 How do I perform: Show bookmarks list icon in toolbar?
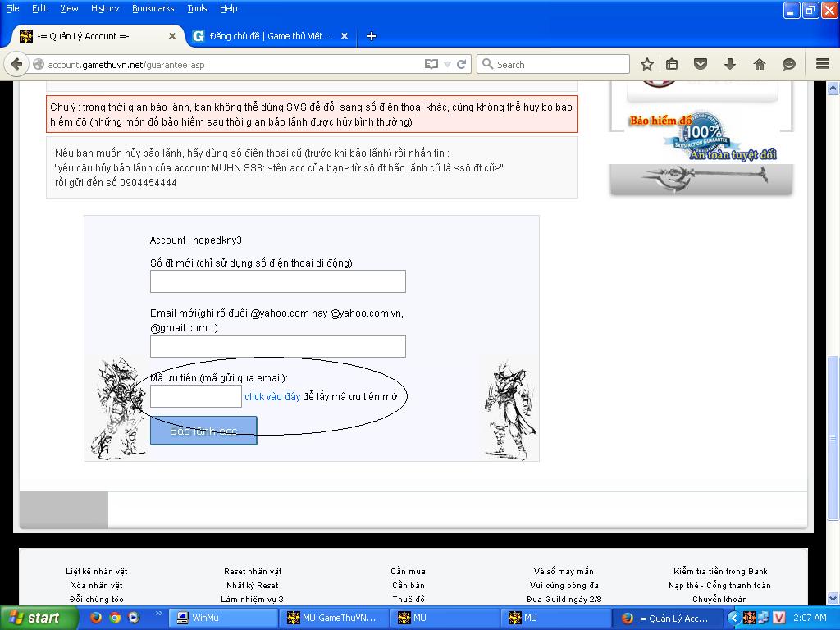click(x=672, y=64)
